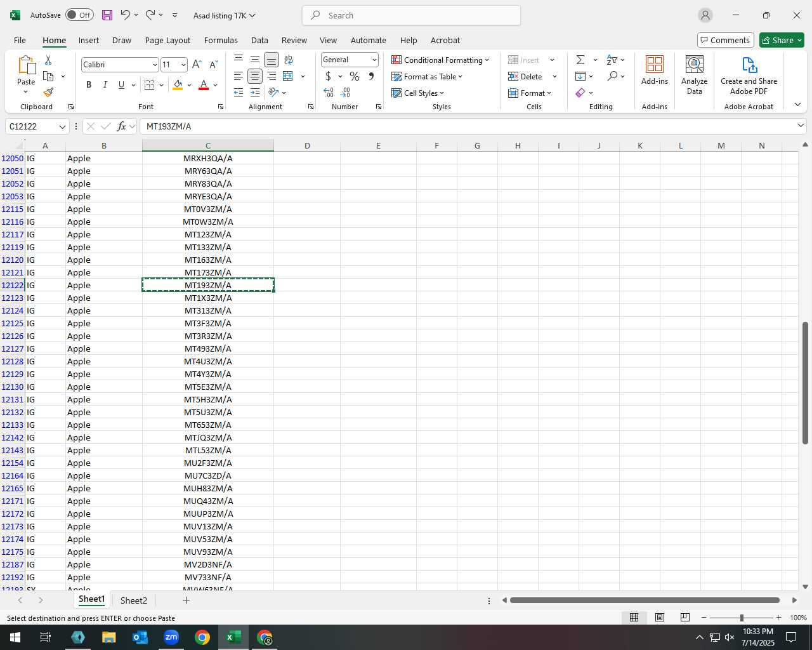
Task: Increase decimal places
Action: 329,93
